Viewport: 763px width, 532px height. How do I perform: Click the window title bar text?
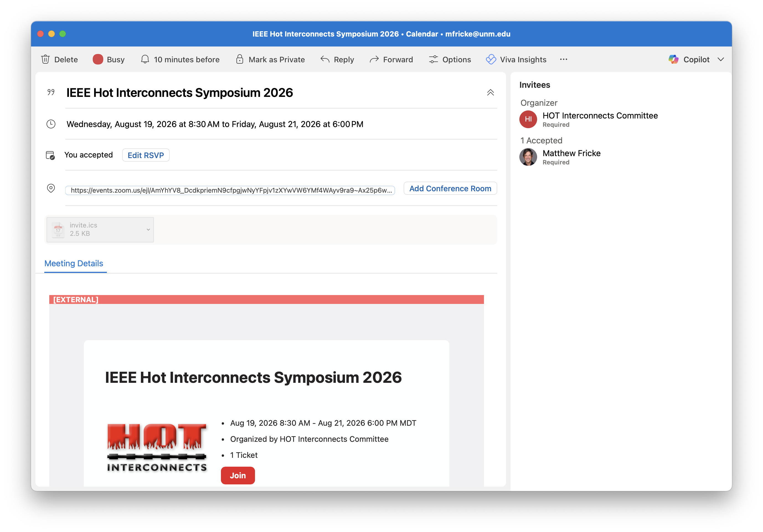(381, 34)
